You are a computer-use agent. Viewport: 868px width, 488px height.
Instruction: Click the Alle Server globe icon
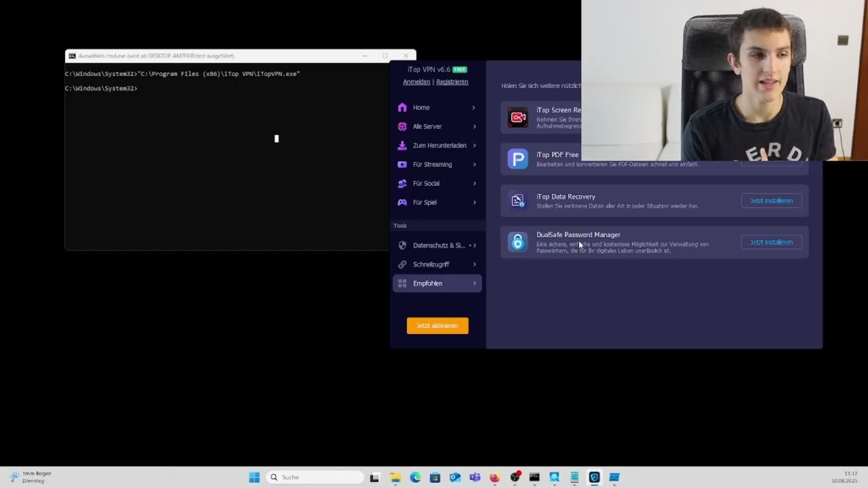[x=402, y=126]
